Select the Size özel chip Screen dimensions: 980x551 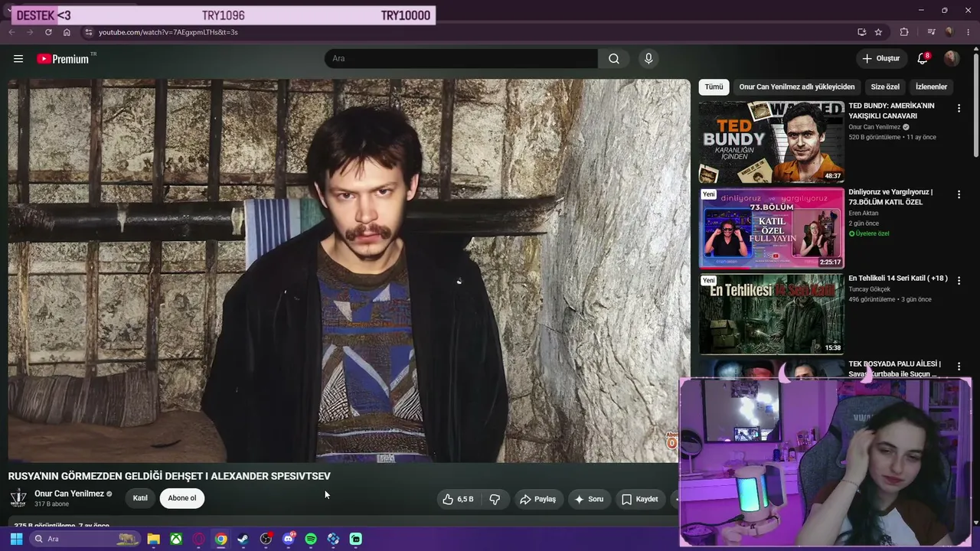point(885,87)
